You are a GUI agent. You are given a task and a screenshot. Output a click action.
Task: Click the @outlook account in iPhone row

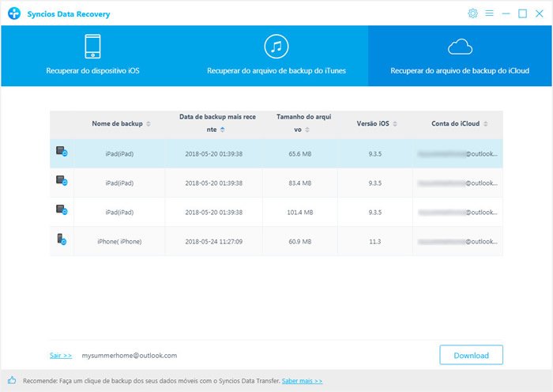tap(457, 242)
